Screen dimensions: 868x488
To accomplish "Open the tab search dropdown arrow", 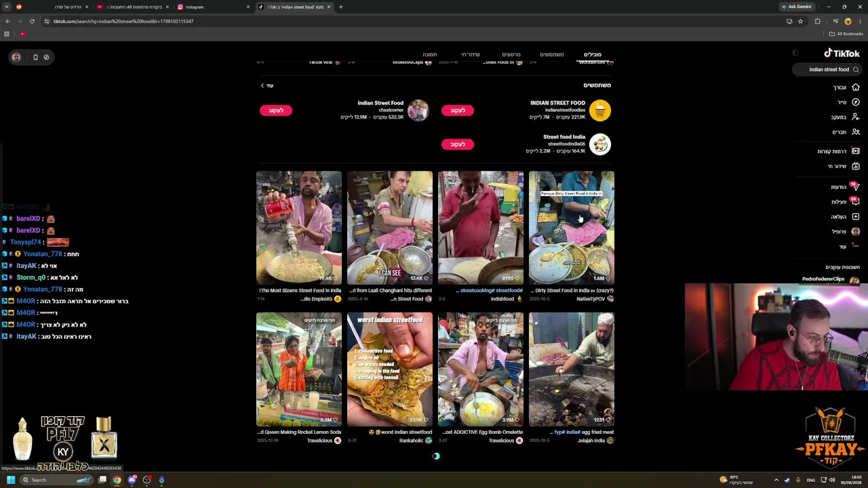I will pyautogui.click(x=7, y=7).
